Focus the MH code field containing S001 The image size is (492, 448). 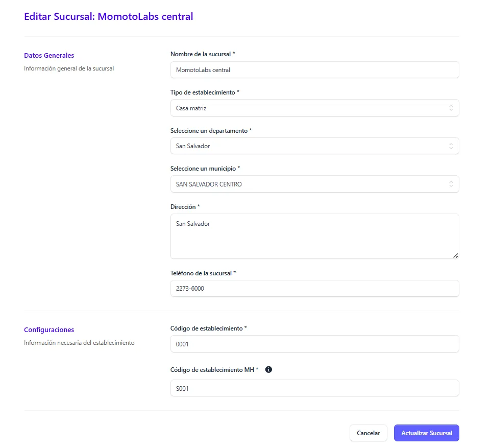[314, 388]
